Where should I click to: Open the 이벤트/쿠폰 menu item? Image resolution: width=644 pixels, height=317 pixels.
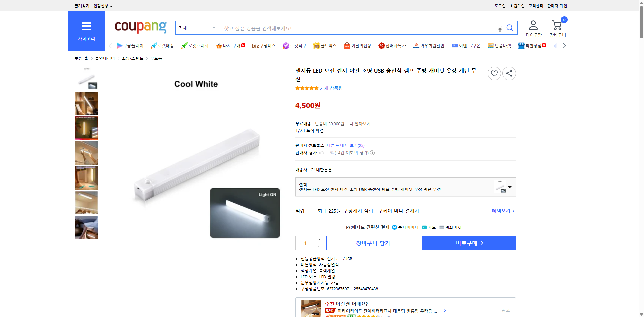[466, 45]
